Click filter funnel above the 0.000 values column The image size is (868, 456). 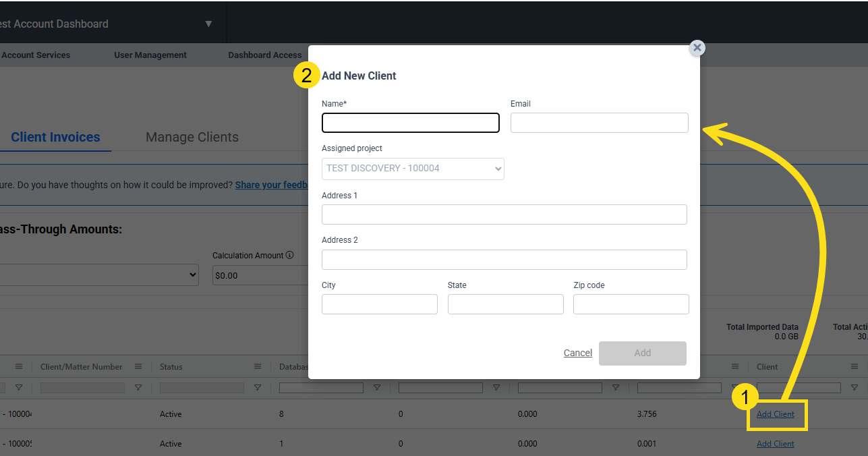click(x=616, y=388)
